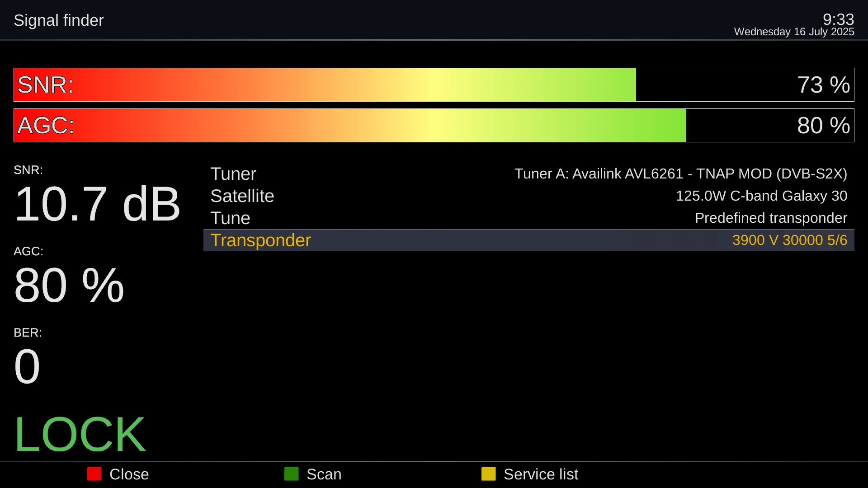Change satellite value 125.0W C-band Galaxy 30
This screenshot has width=868, height=488.
coord(762,196)
